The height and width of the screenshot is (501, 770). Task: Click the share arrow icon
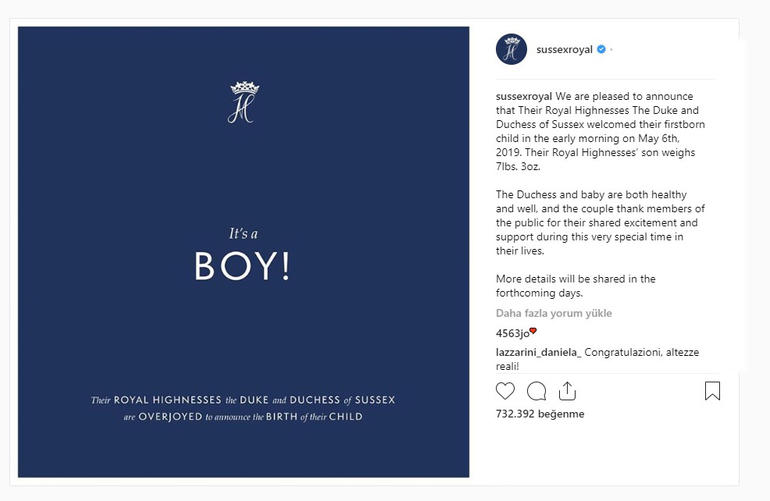click(567, 391)
